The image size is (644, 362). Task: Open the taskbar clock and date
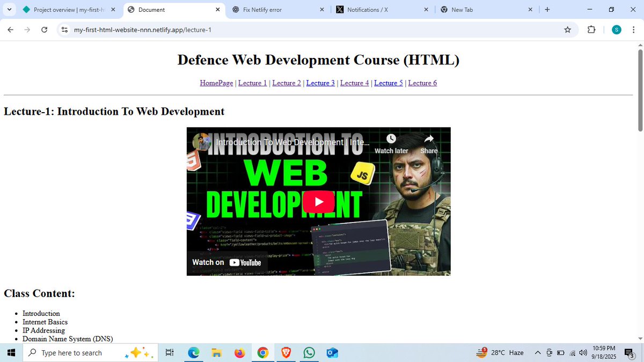604,352
